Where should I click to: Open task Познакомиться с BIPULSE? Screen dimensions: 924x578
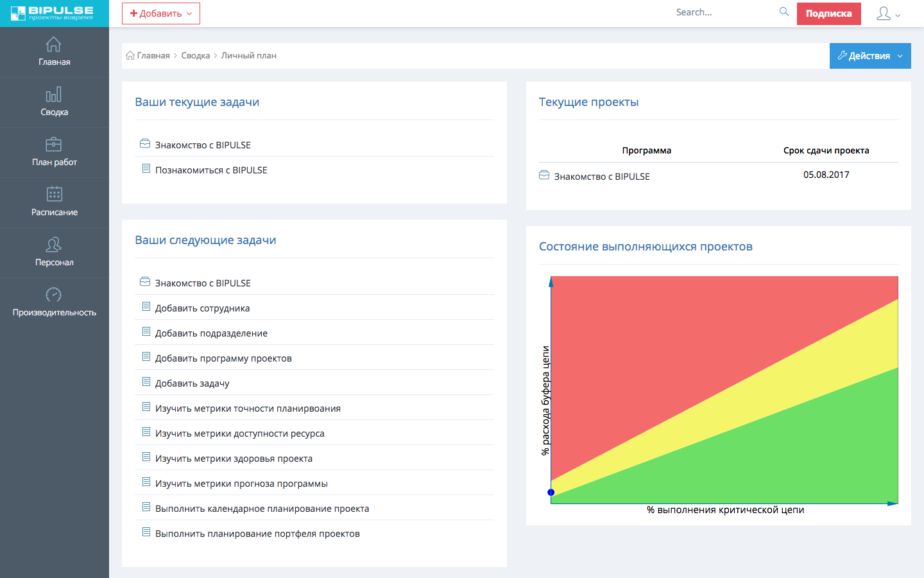point(211,170)
